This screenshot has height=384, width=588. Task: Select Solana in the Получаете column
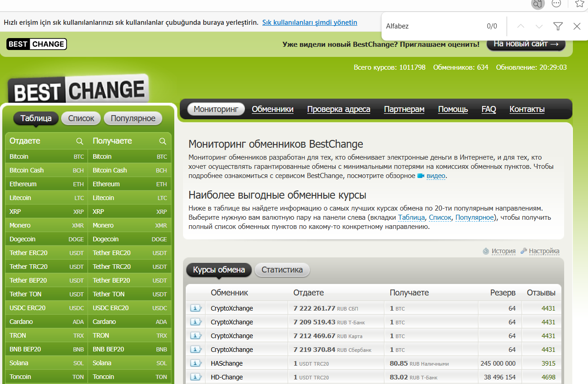click(x=130, y=363)
